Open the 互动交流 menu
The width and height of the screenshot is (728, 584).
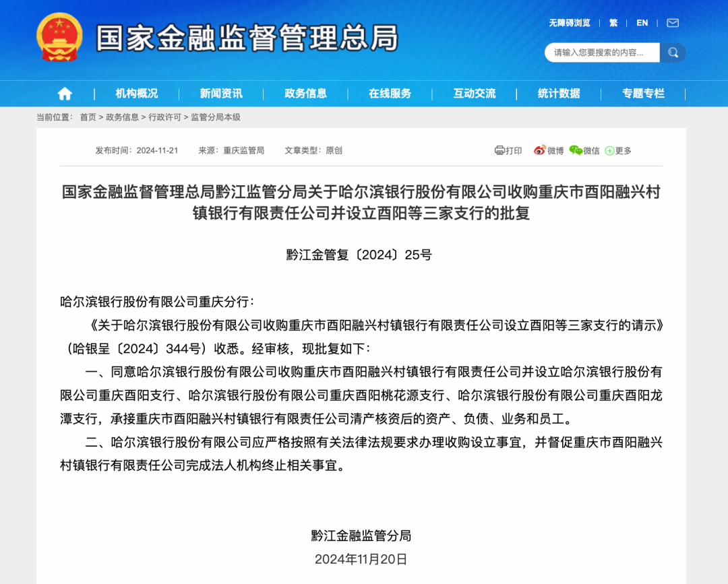tap(475, 94)
